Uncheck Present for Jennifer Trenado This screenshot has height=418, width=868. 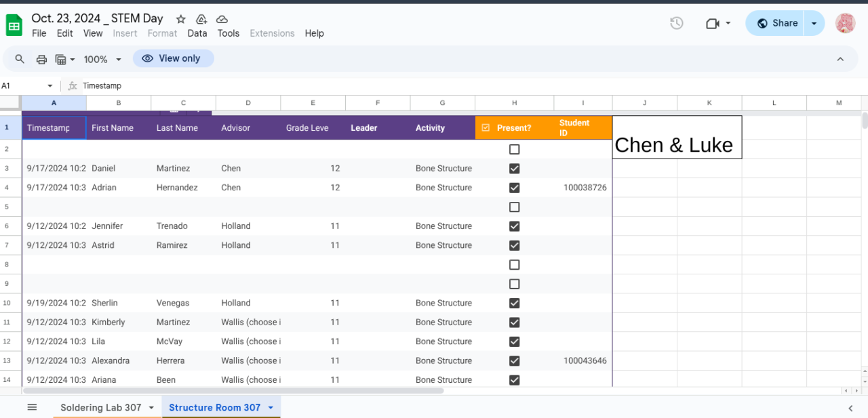(514, 226)
